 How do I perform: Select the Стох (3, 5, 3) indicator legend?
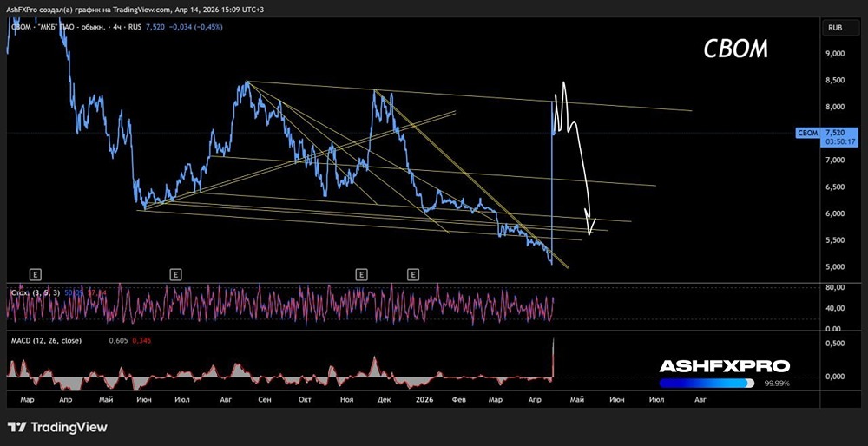36,292
